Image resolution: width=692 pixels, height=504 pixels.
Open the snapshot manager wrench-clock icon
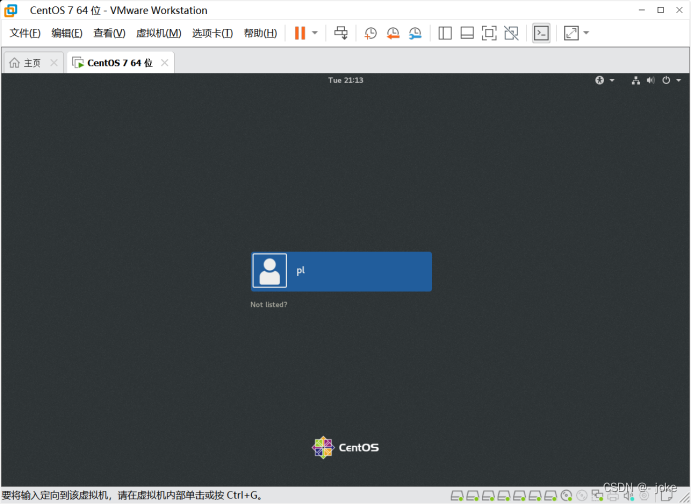click(415, 33)
